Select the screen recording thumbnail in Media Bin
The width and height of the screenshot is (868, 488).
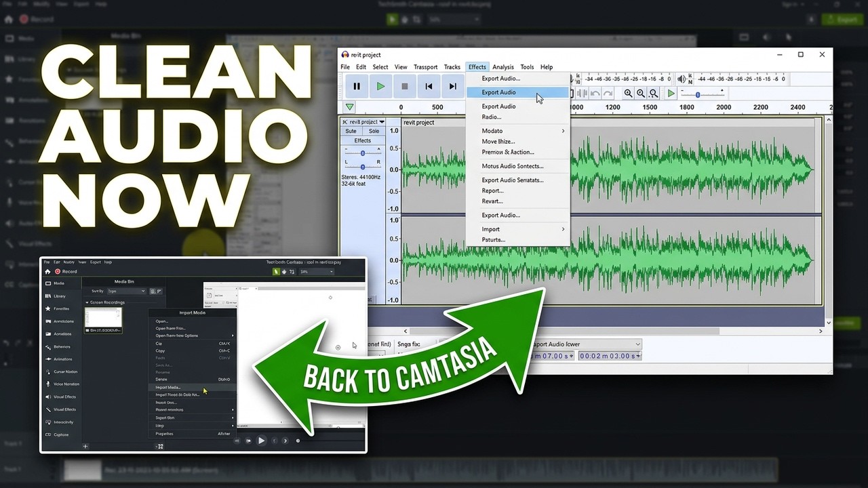103,320
